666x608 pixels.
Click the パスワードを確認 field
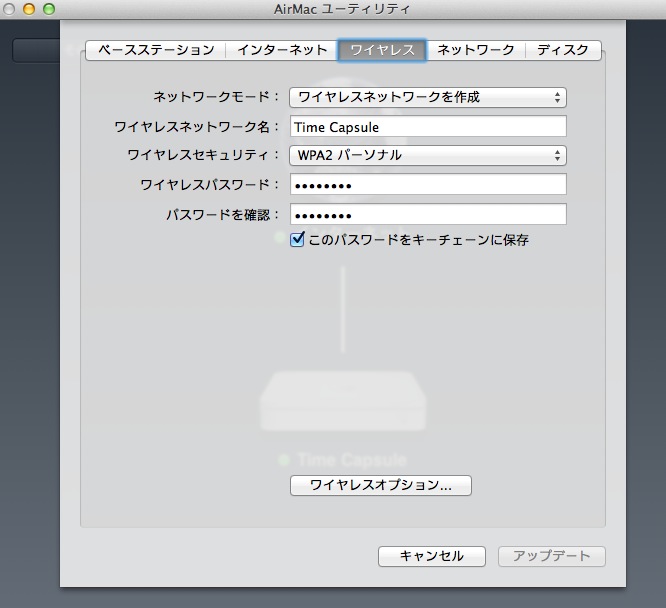[x=428, y=214]
